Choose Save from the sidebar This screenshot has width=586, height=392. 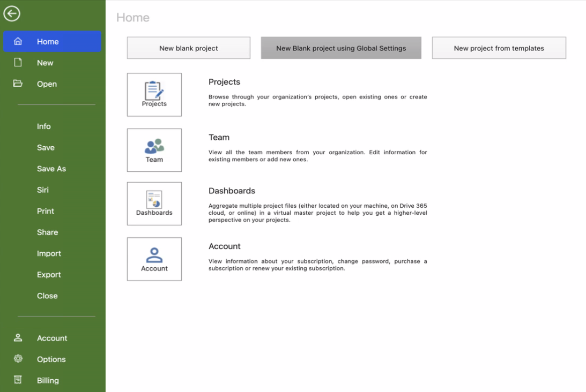(x=46, y=147)
